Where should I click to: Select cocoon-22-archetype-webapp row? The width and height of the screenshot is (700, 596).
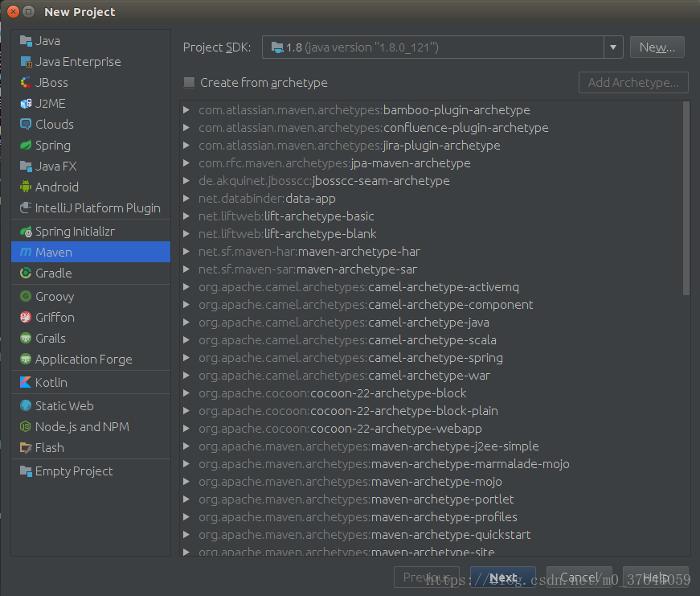pyautogui.click(x=432, y=429)
